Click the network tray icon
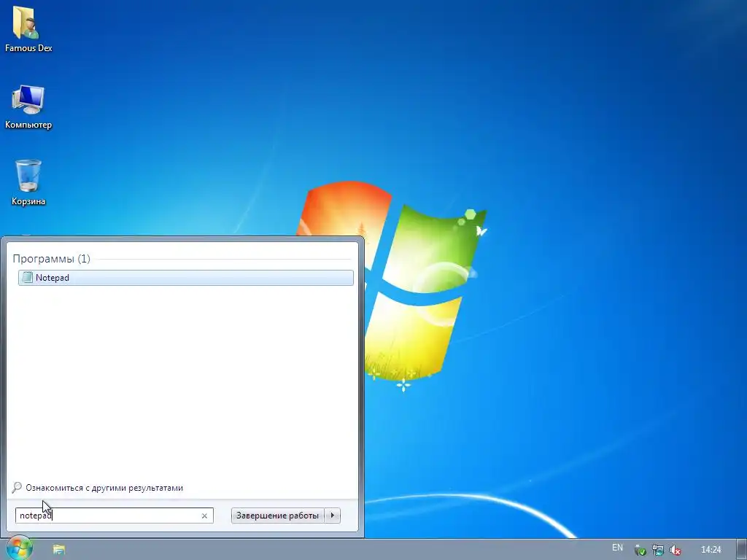The width and height of the screenshot is (747, 560). tap(657, 550)
